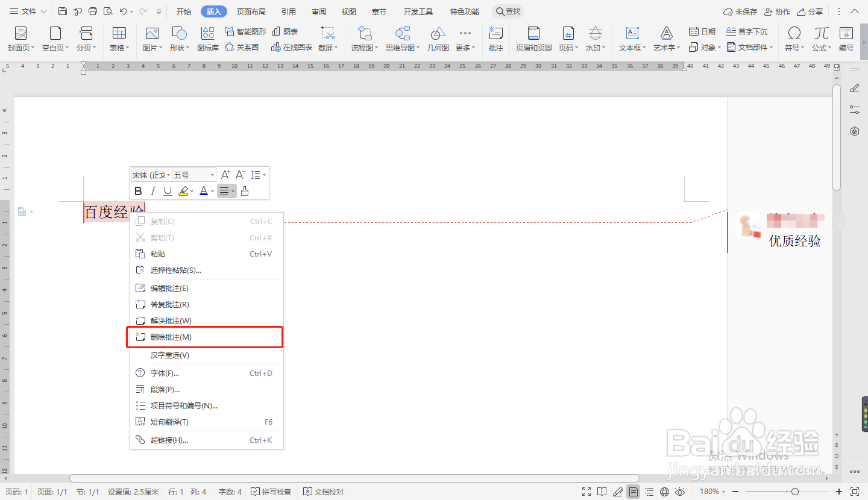
Task: Insert a 图表 chart
Action: (285, 31)
